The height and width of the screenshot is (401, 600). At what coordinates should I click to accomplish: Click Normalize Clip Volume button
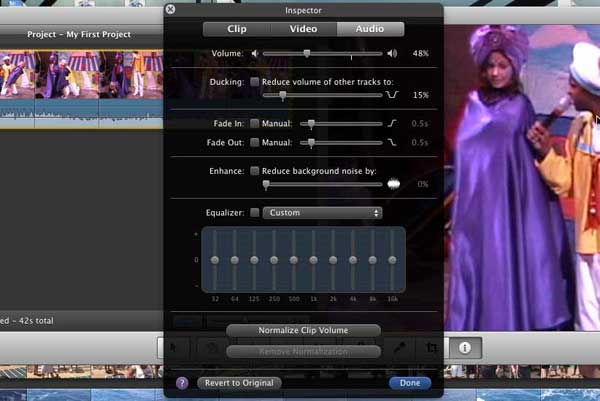[303, 330]
